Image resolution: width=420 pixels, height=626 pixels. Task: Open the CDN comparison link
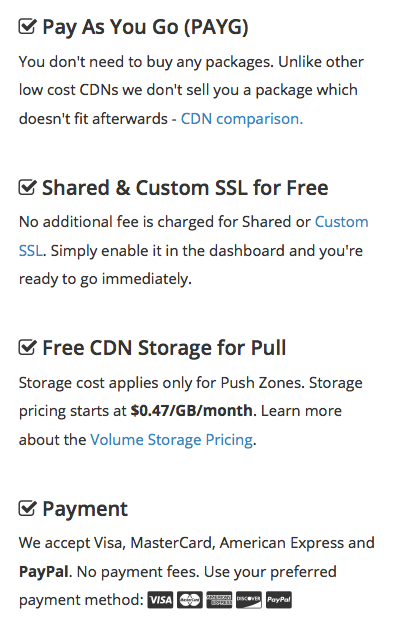[x=242, y=119]
